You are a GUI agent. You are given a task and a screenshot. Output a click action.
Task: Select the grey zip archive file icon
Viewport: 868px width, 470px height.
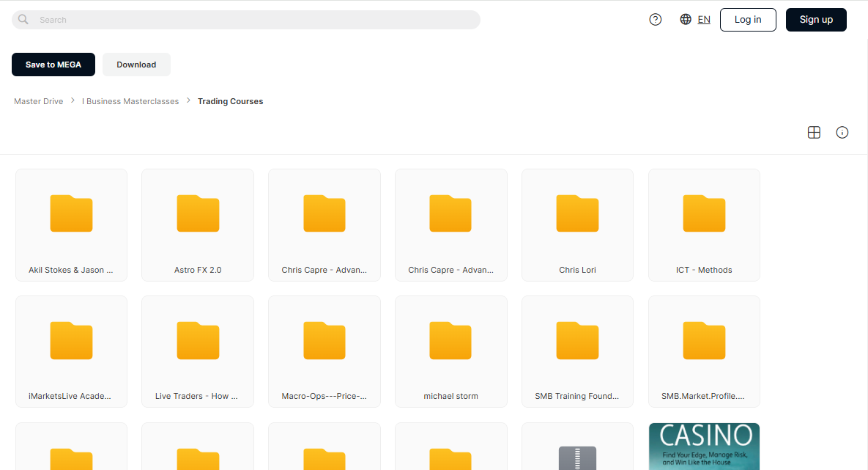click(577, 458)
